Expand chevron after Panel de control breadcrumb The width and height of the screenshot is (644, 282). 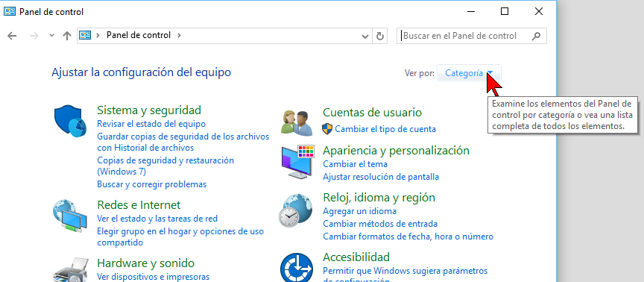tap(179, 35)
